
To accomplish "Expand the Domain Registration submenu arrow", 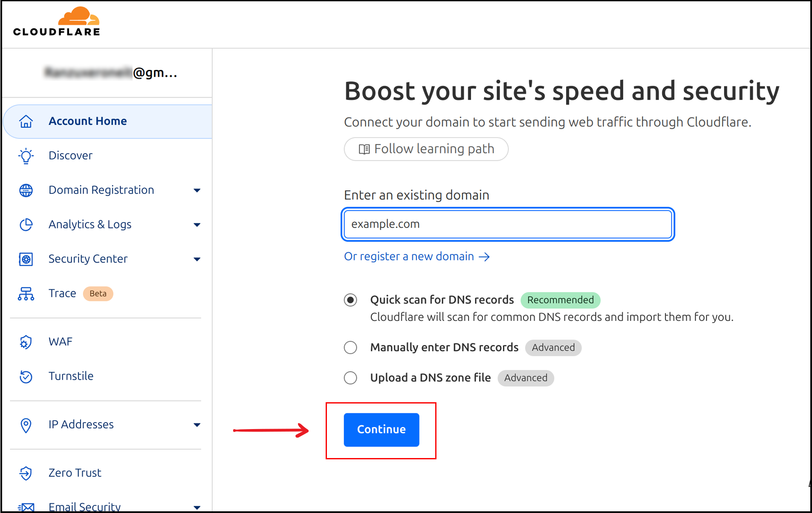I will [x=197, y=190].
